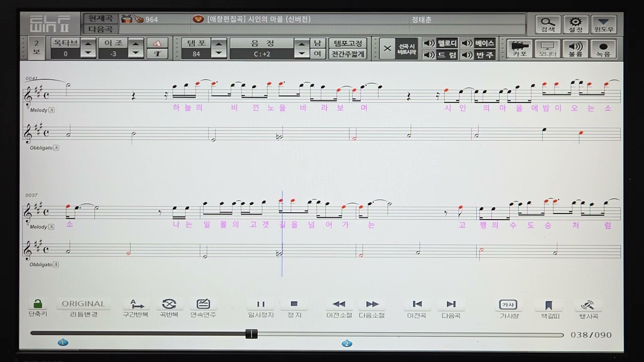The width and height of the screenshot is (644, 362).
Task: Toggle 선곡시 바로시작 option
Action: pos(406,49)
